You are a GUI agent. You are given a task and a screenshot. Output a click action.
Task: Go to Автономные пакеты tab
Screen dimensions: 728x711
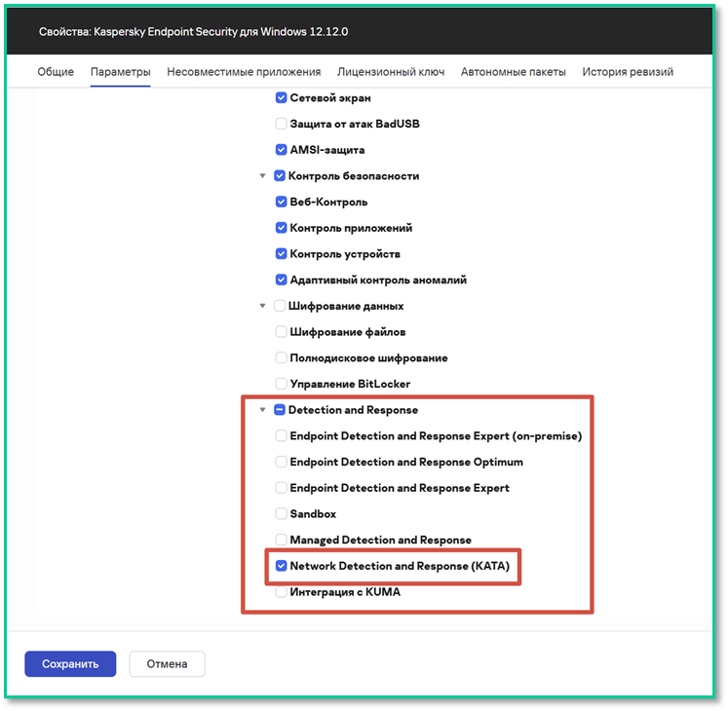513,72
